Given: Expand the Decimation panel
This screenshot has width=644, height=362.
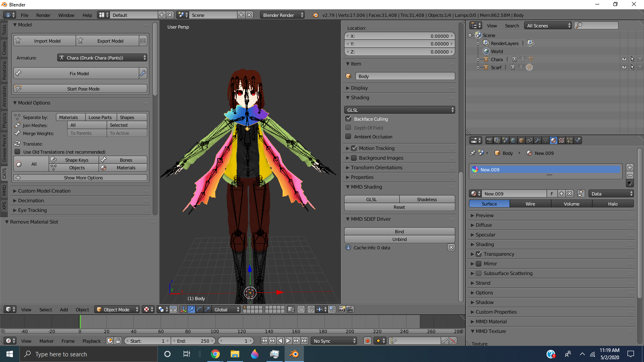Looking at the screenshot, I should [31, 200].
